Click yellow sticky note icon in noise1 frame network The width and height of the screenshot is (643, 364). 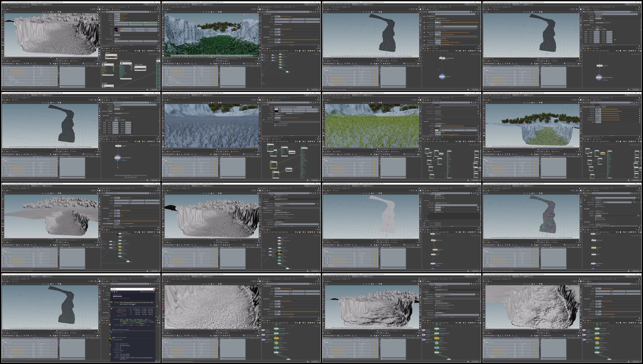[150, 51]
